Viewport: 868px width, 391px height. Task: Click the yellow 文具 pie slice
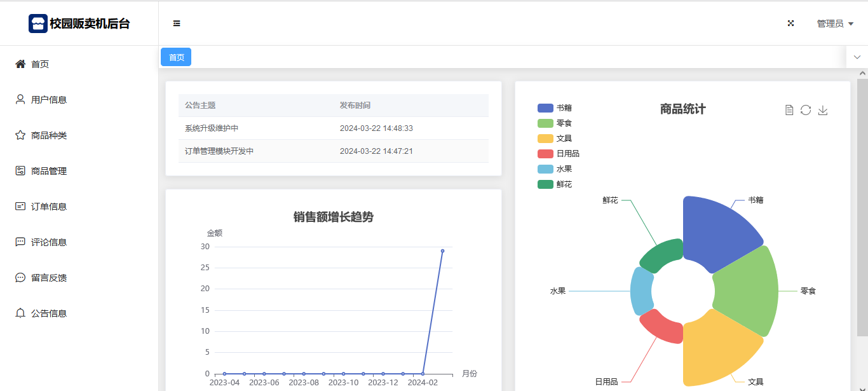[x=718, y=350]
